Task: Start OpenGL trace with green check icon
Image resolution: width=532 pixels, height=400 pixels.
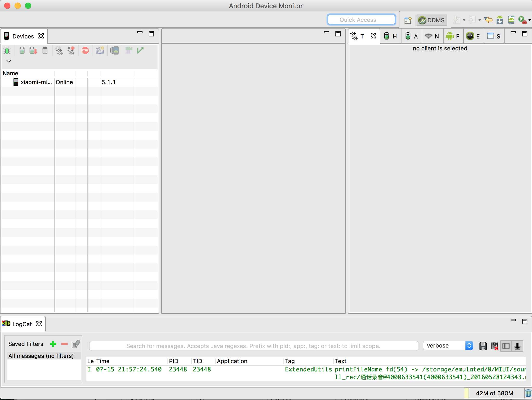Action: pyautogui.click(x=140, y=50)
